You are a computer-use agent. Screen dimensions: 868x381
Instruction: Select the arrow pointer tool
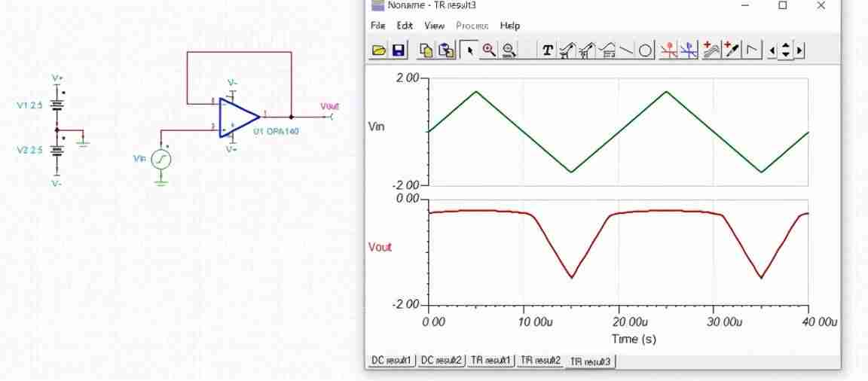[x=469, y=50]
